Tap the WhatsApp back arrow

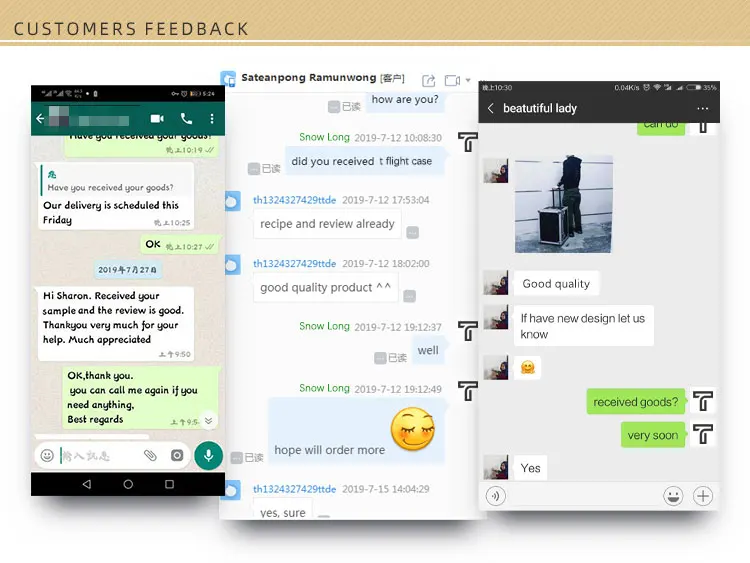pyautogui.click(x=40, y=119)
